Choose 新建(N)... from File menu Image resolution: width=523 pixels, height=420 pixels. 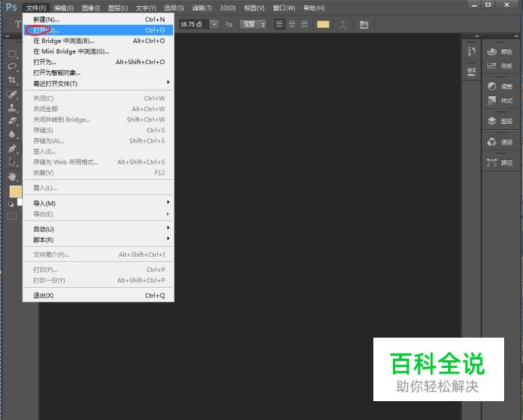click(x=98, y=20)
